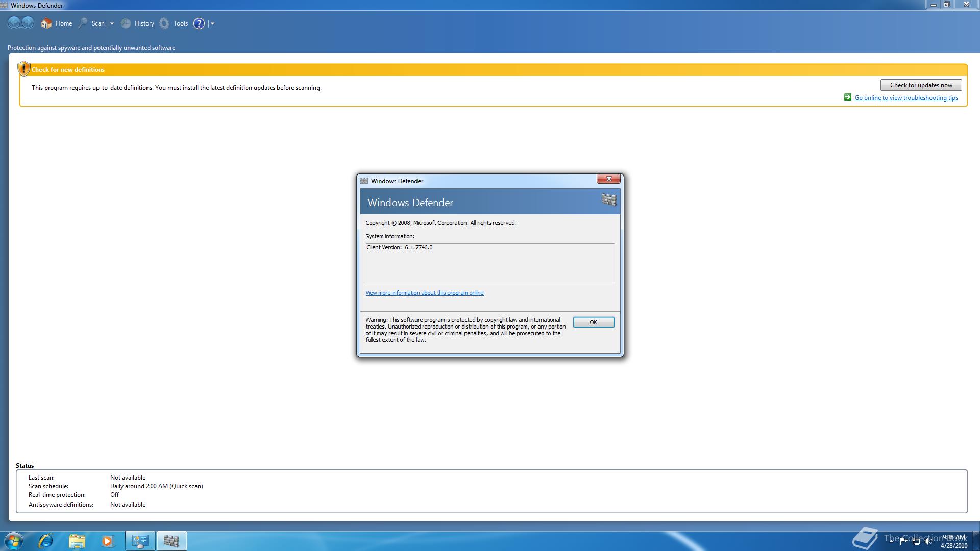Click the 'Check for new definitions' banner heading

point(68,70)
